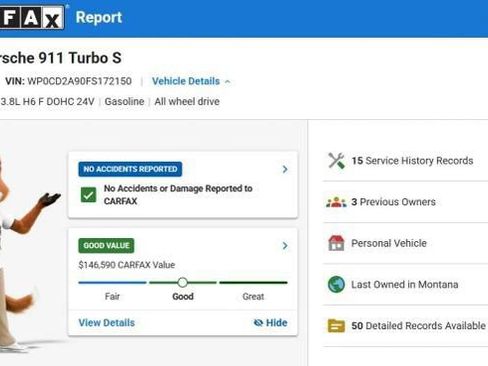Click the Gasoline fuel type text
Viewport: 488px width, 366px height.
tap(124, 102)
